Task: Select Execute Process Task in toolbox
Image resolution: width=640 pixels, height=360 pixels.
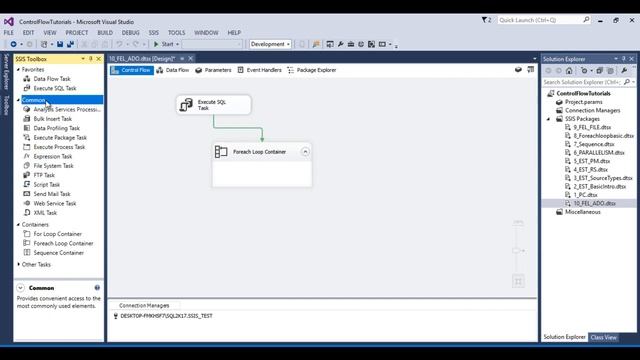Action: (59, 147)
